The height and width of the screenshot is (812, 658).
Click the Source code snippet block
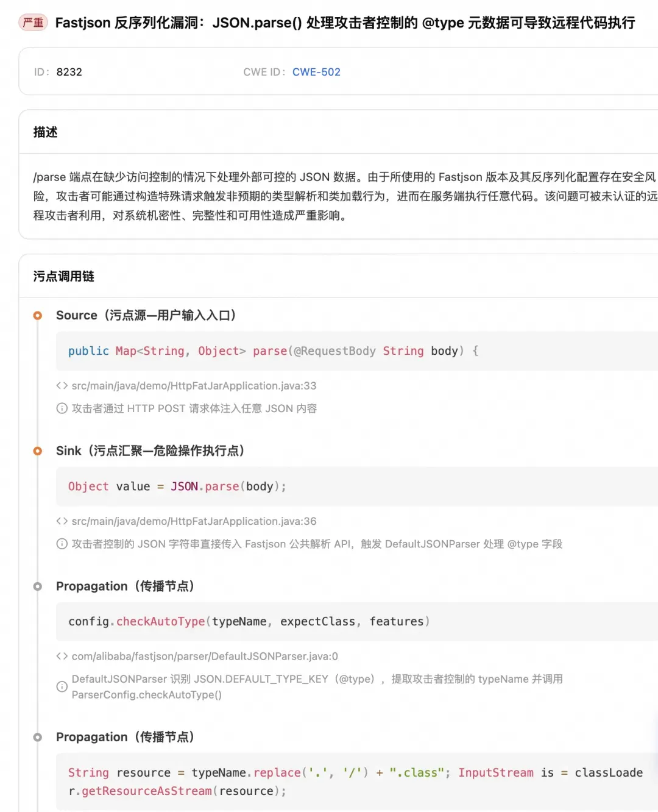pos(357,351)
